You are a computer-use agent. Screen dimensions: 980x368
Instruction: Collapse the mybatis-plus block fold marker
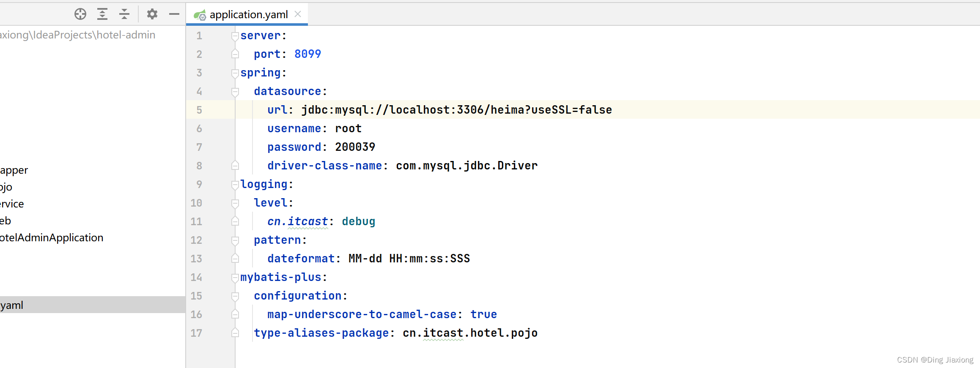tap(235, 278)
